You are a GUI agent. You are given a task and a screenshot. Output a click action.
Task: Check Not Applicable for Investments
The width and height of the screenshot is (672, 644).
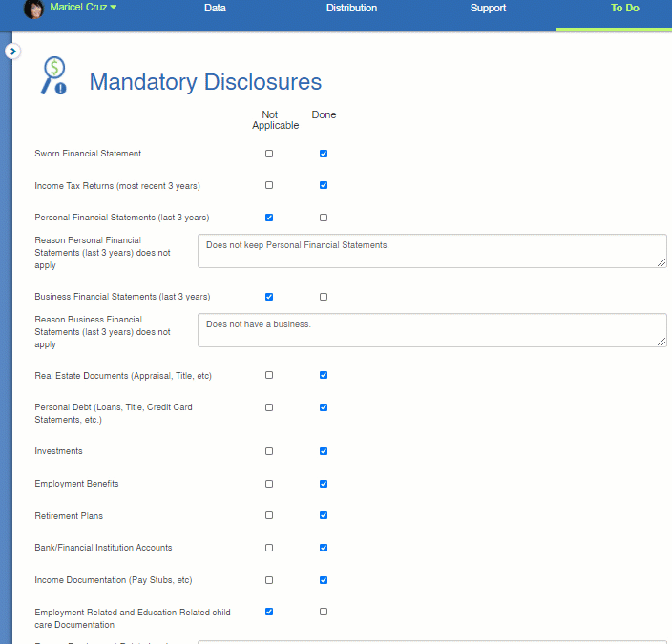[269, 451]
